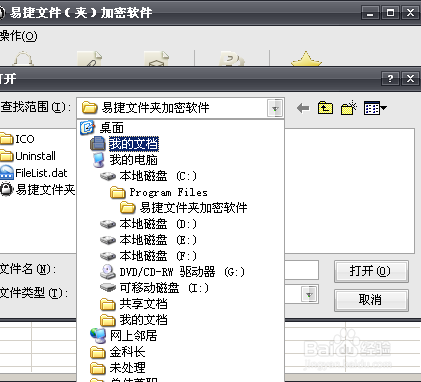Click the star toolbar icon in main window

[306, 58]
